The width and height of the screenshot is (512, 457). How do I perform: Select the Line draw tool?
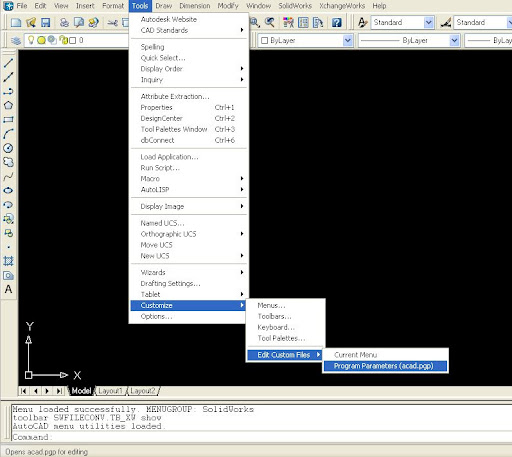[x=8, y=63]
